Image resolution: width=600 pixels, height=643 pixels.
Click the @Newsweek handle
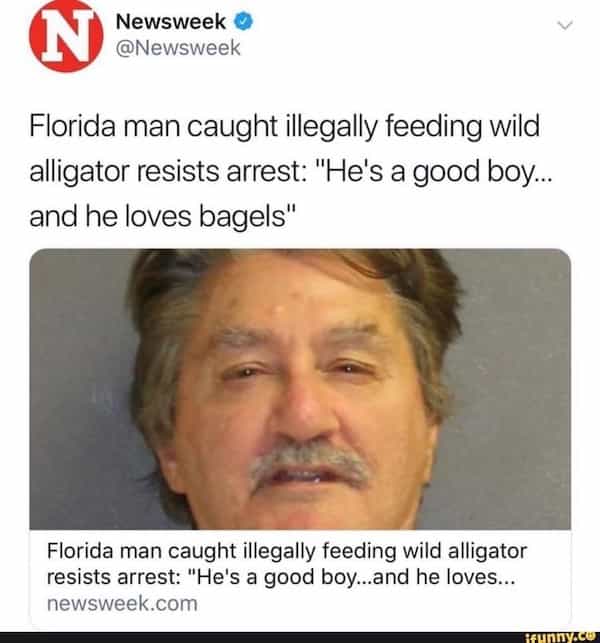(178, 48)
